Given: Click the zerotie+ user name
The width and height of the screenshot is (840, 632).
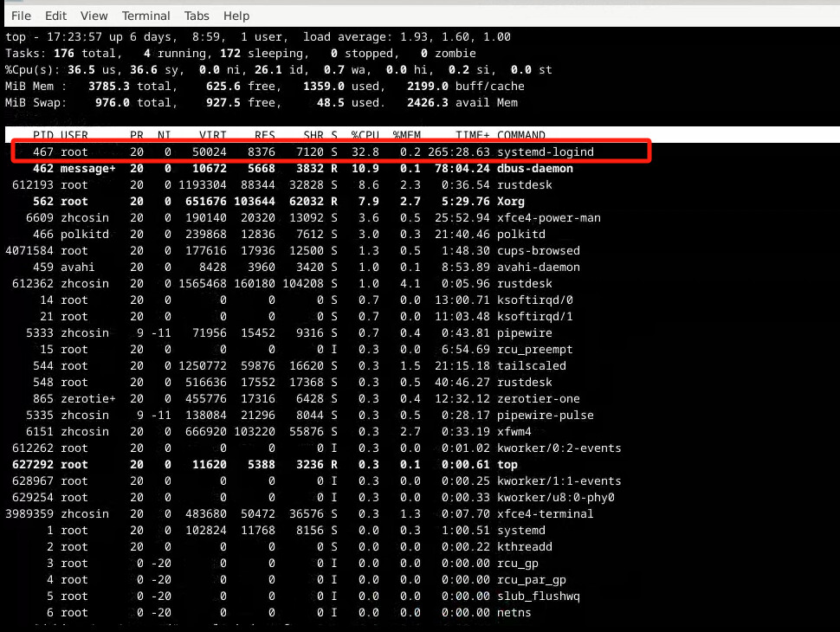Looking at the screenshot, I should (87, 398).
